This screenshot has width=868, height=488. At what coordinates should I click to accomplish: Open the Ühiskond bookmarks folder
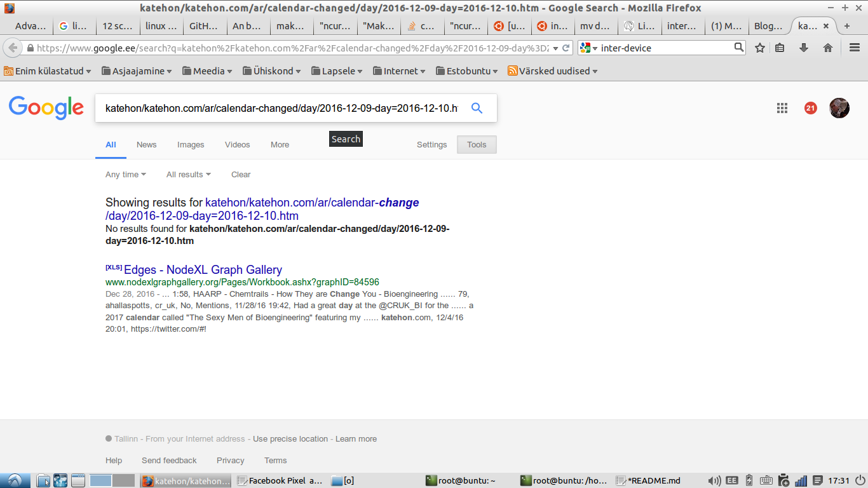coord(272,71)
